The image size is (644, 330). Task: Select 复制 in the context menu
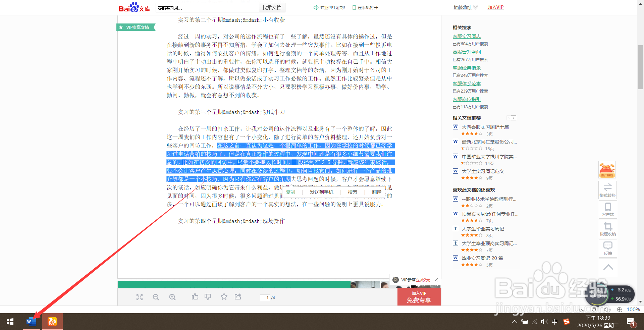pos(290,192)
